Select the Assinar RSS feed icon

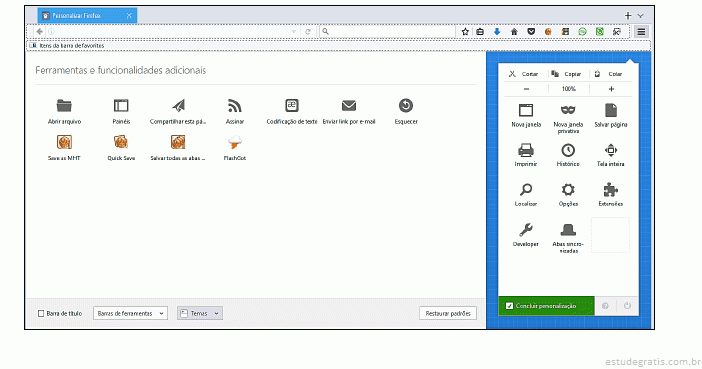click(235, 106)
